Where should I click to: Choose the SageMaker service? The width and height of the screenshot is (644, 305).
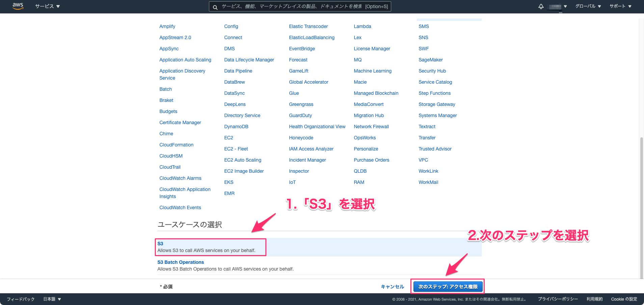(431, 60)
